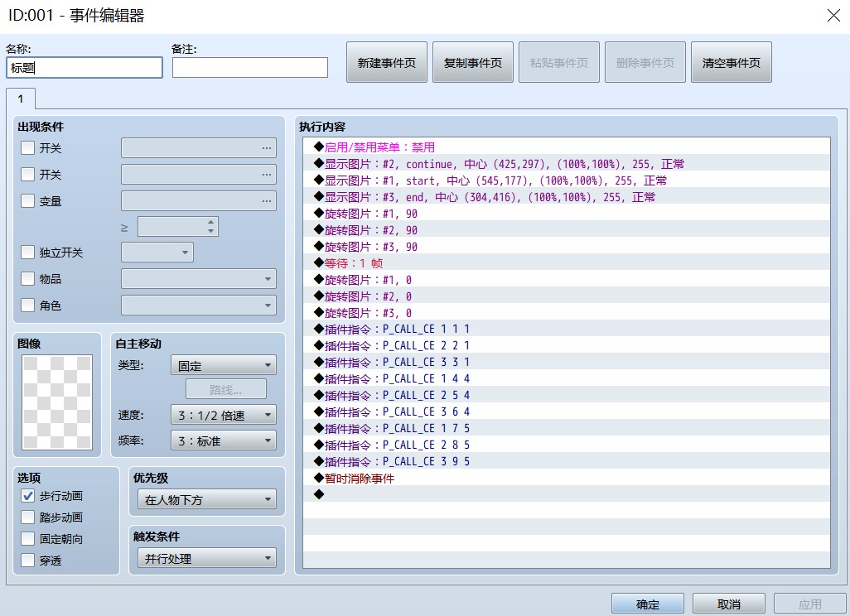The image size is (850, 616).
Task: Increase the variable threshold stepper value
Action: [211, 222]
